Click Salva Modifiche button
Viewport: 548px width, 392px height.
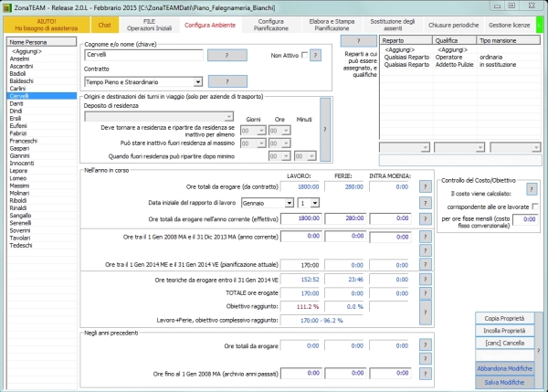[505, 382]
